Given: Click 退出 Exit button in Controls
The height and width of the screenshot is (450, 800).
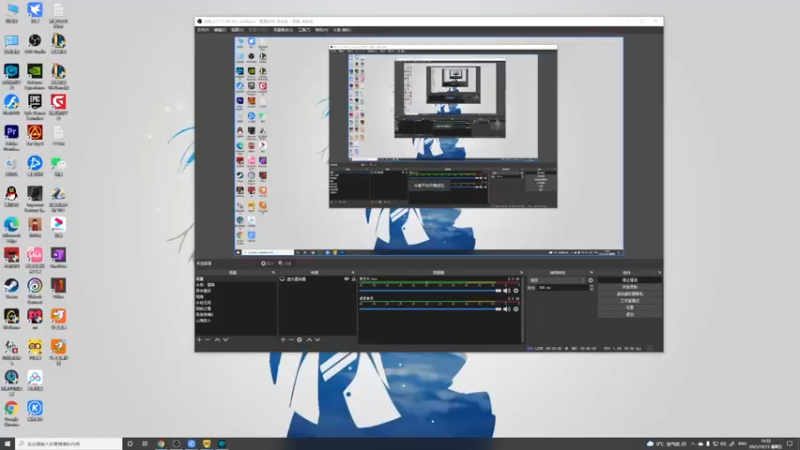Looking at the screenshot, I should coord(630,314).
